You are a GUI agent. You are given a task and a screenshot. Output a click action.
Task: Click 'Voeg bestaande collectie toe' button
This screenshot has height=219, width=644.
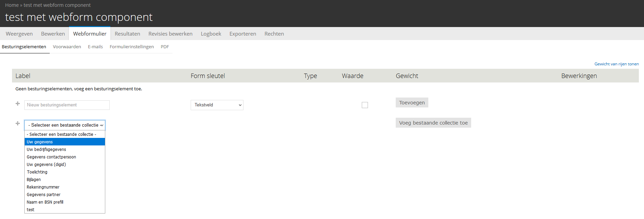433,123
